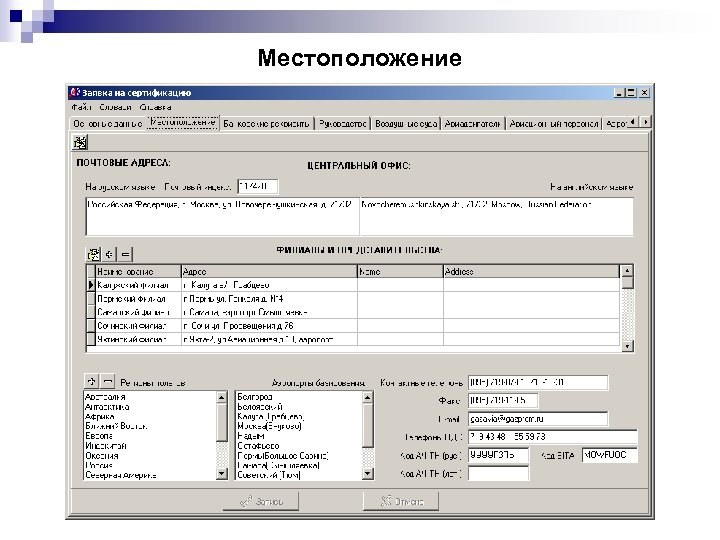
Task: Click the add branch icon above branches table
Action: 93,254
